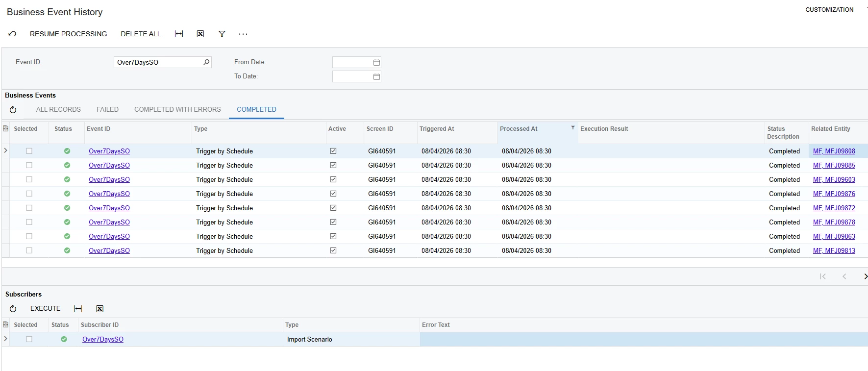The width and height of the screenshot is (868, 371).
Task: Expand the Over7DaysSO subscriber row arrow
Action: click(5, 339)
